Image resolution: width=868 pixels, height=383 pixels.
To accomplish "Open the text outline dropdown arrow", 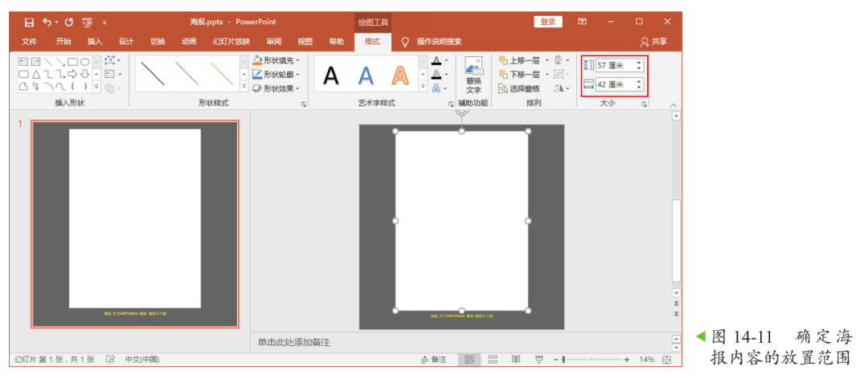I will point(446,74).
